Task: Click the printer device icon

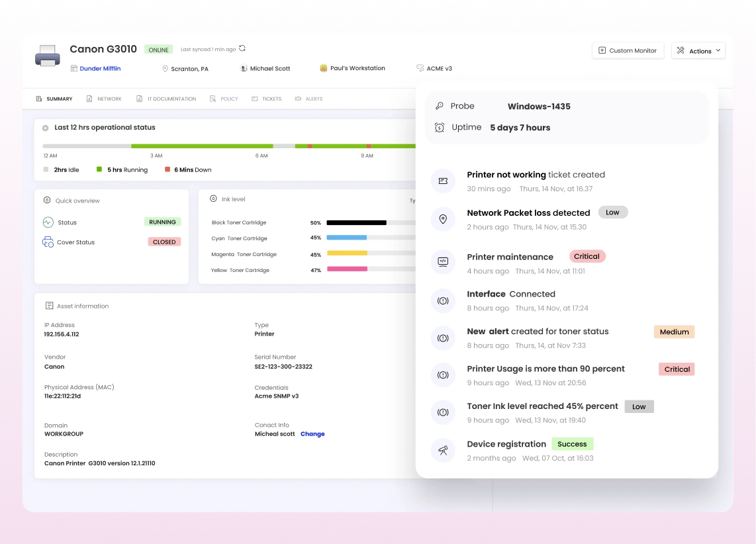Action: click(48, 56)
